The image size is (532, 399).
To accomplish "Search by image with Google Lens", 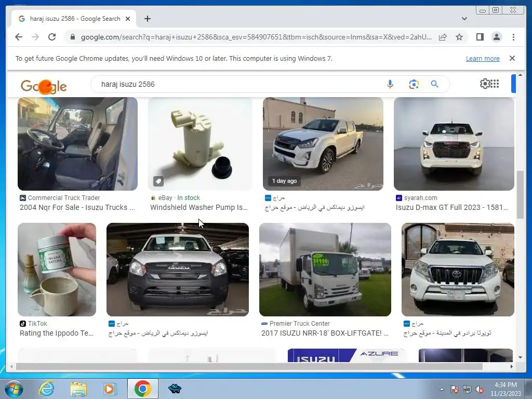I will click(x=414, y=84).
